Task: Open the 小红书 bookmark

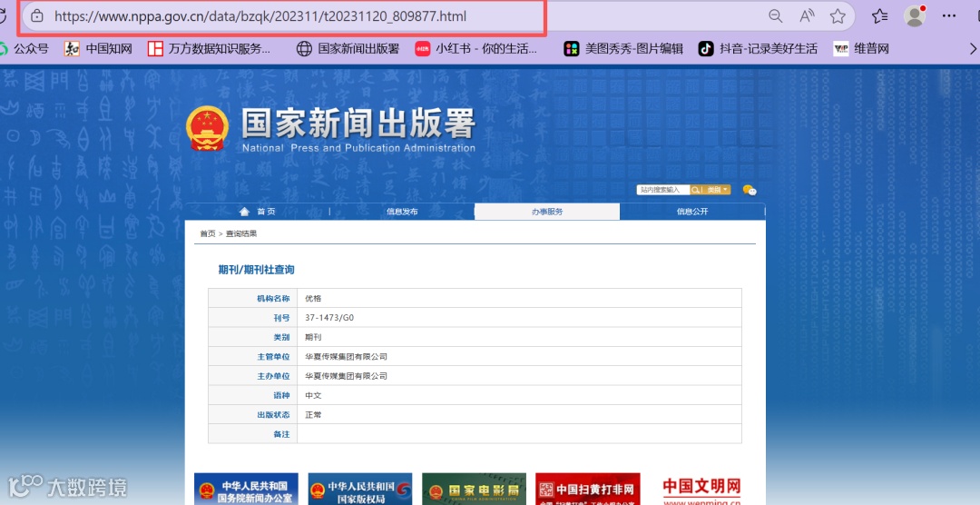Action: [x=475, y=49]
